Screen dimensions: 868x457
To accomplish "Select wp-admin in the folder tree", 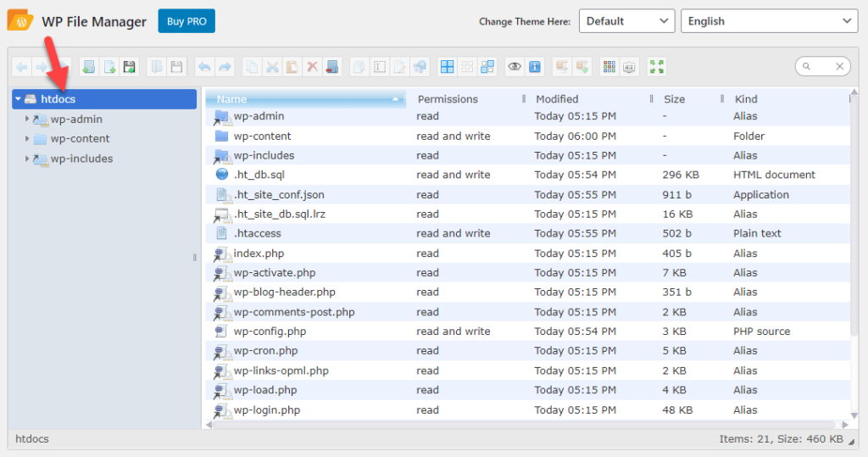I will (76, 119).
